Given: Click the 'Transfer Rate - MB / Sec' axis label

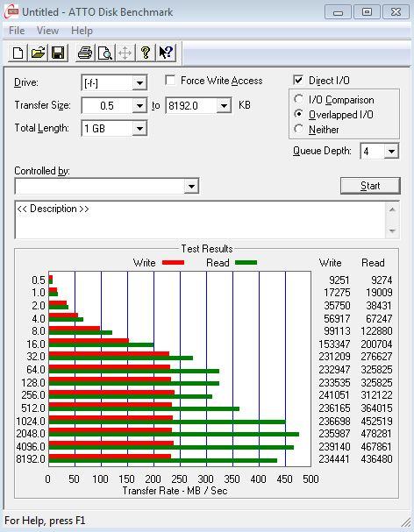Looking at the screenshot, I should [x=175, y=491].
